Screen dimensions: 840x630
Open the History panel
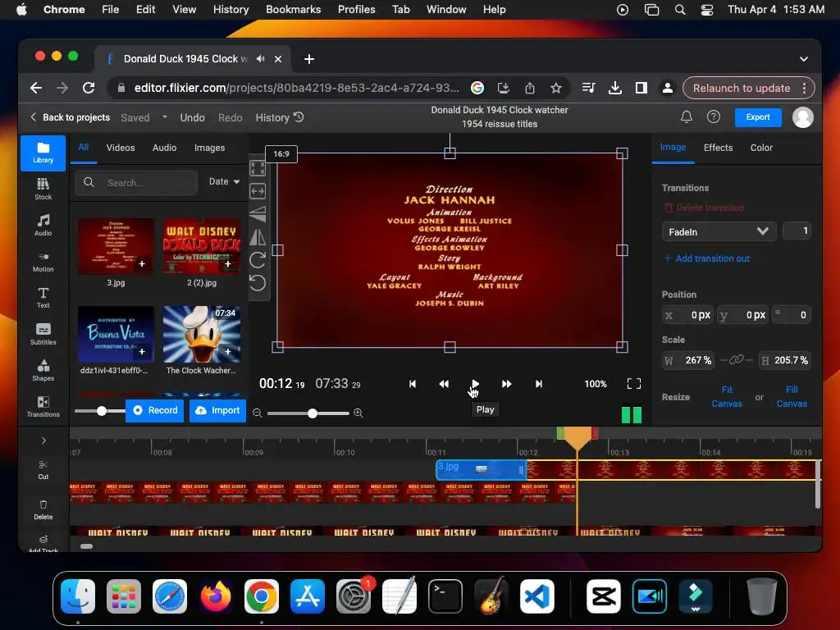[280, 117]
